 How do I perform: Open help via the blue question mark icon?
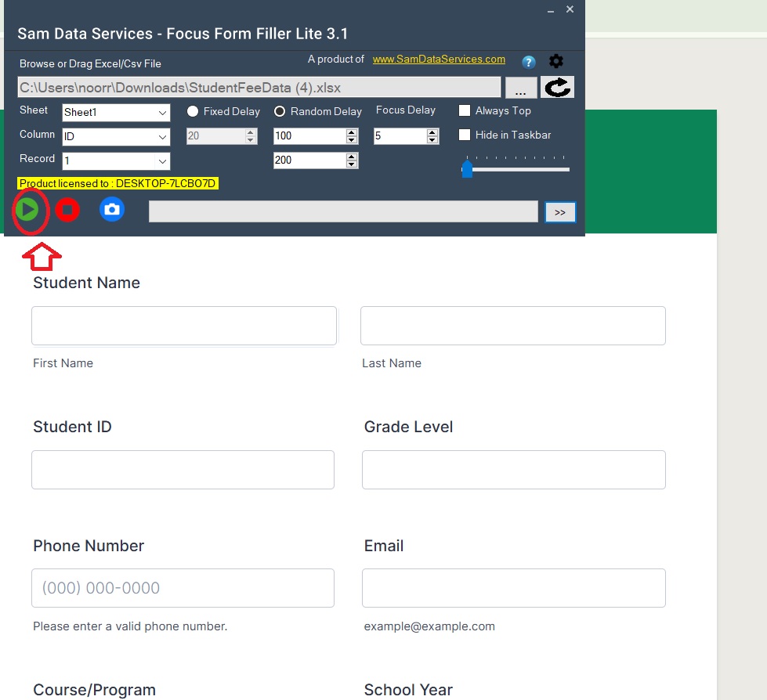coord(528,62)
